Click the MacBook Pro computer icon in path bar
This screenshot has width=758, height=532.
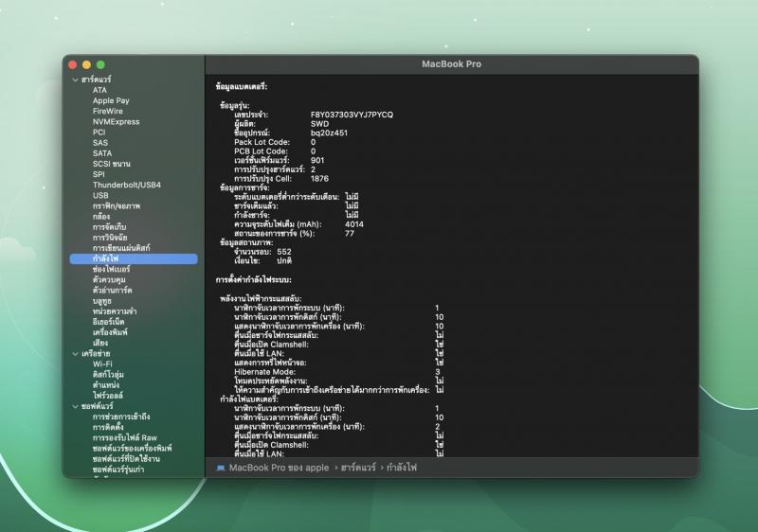(x=221, y=468)
